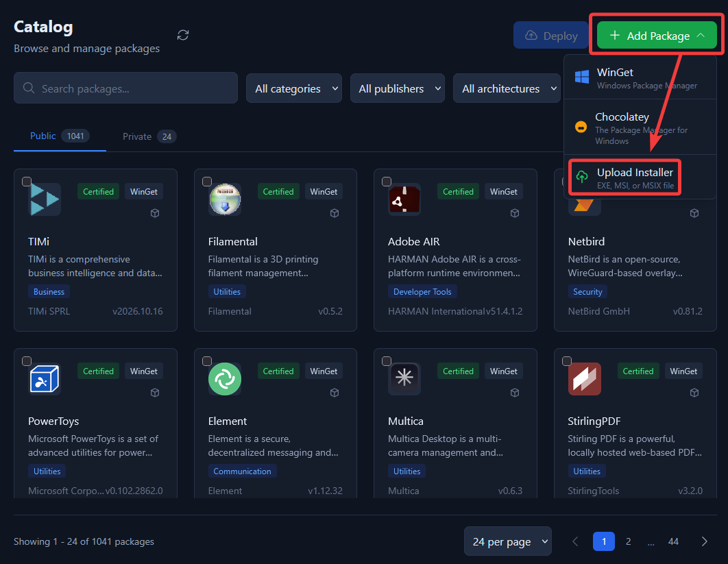Click the Filamental app logo
This screenshot has height=564, width=728.
pos(225,199)
